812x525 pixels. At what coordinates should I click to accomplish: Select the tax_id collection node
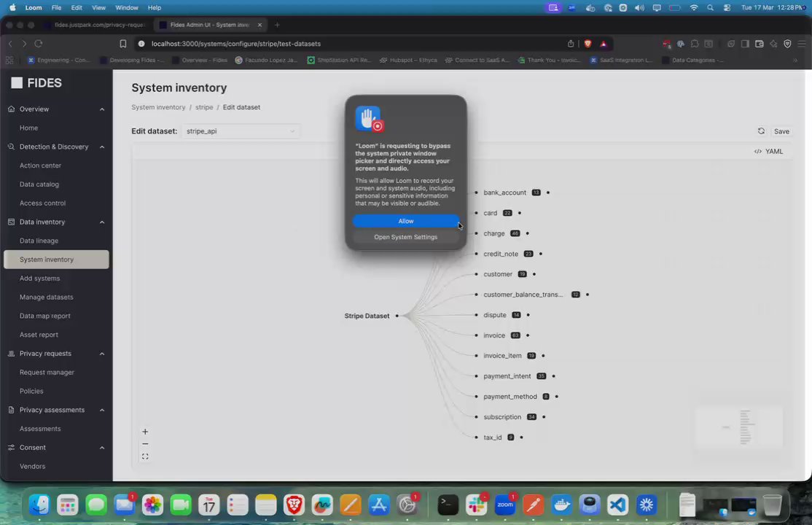(x=493, y=437)
